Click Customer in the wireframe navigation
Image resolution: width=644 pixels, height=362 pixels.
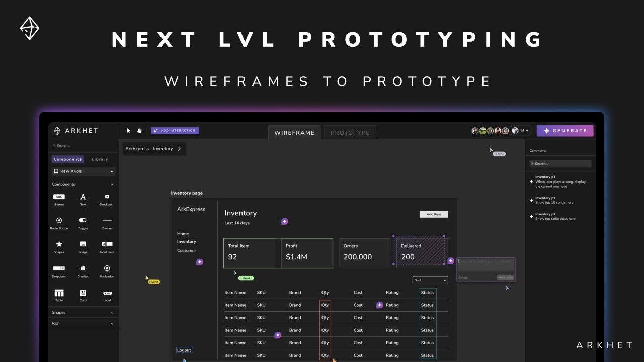tap(187, 250)
